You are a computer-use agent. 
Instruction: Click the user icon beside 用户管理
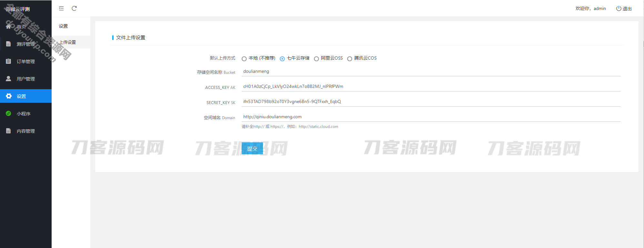tap(9, 79)
